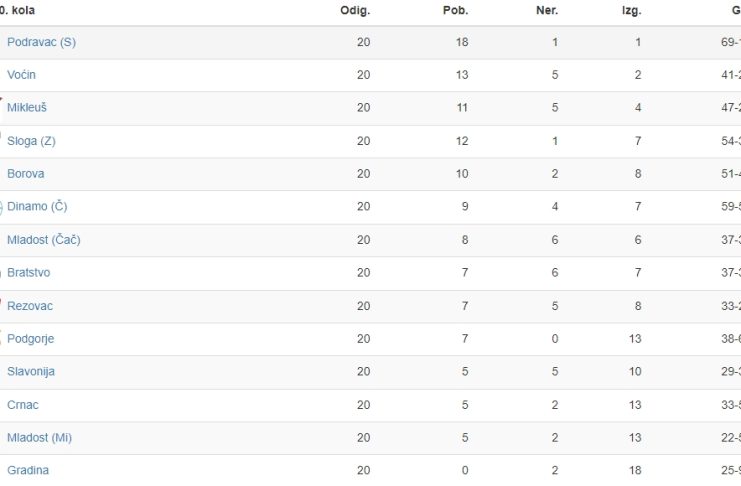Open the Voćin team link
741x486 pixels.
click(21, 75)
